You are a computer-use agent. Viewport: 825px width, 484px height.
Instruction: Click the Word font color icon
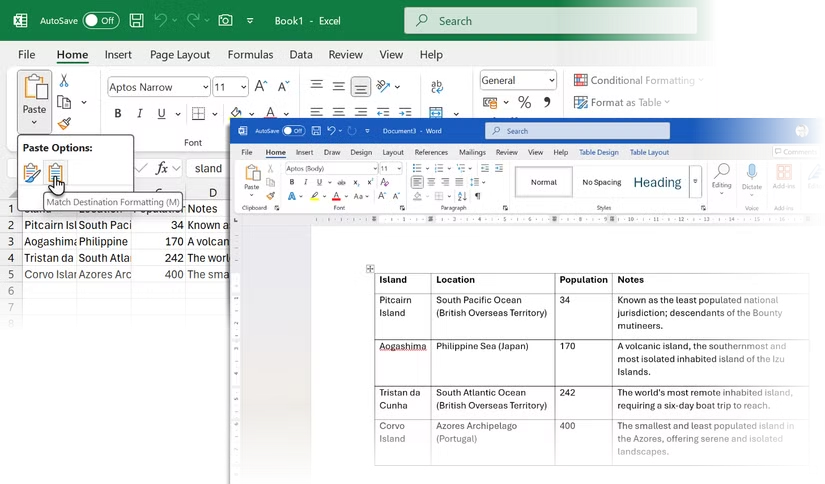[336, 196]
